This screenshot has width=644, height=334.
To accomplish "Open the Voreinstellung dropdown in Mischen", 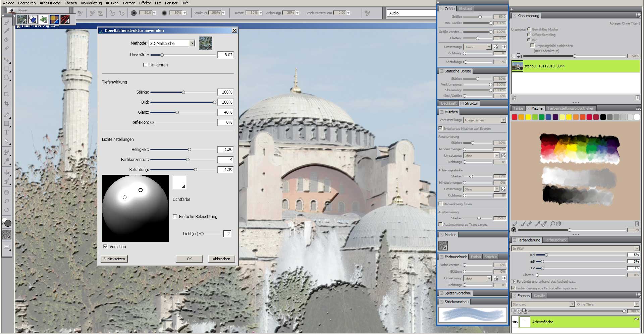I will [x=503, y=120].
